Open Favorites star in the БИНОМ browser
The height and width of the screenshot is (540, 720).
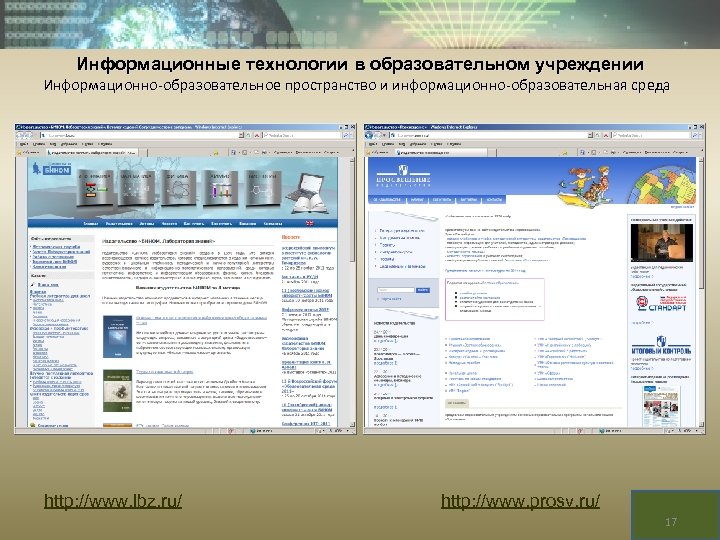[19, 152]
